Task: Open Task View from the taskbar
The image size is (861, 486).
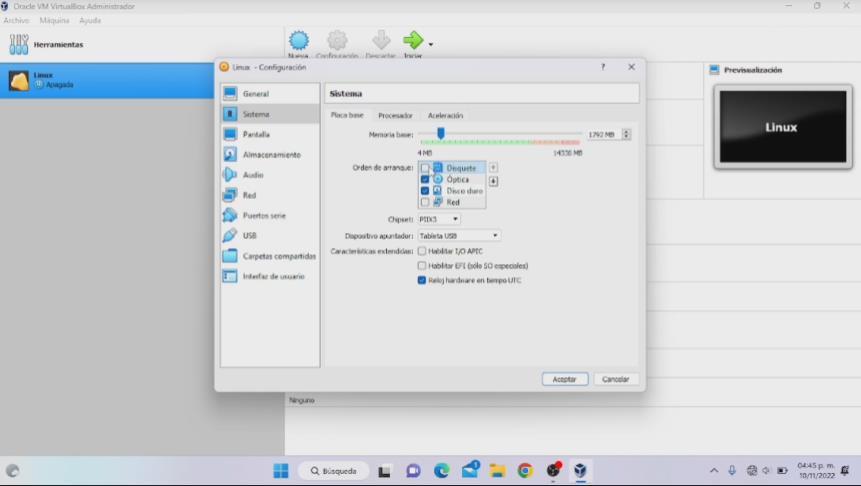Action: (384, 471)
